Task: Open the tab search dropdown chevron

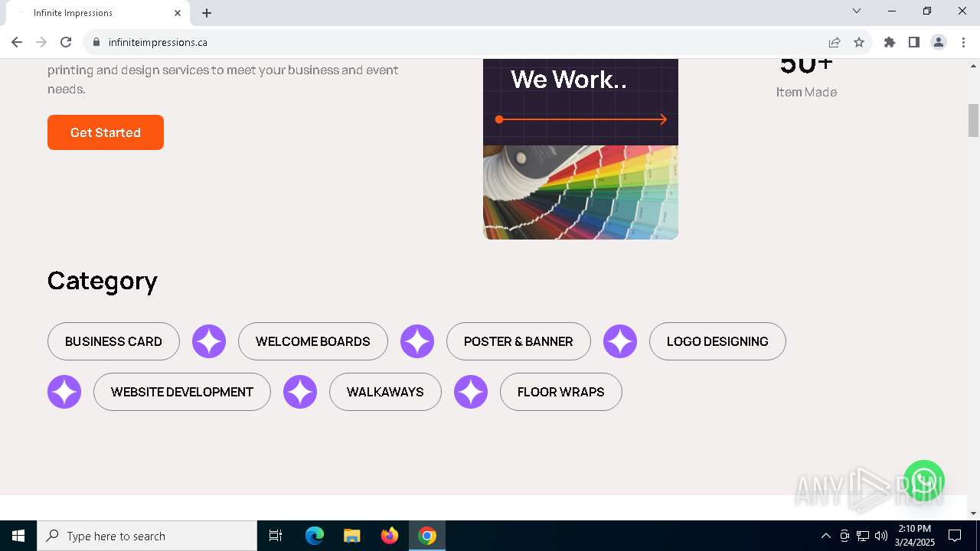Action: (857, 11)
